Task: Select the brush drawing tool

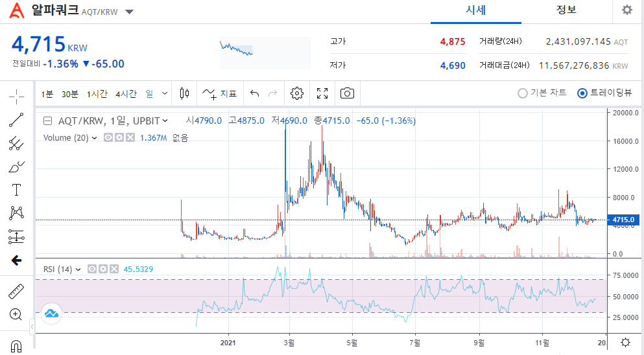Action: (x=16, y=167)
